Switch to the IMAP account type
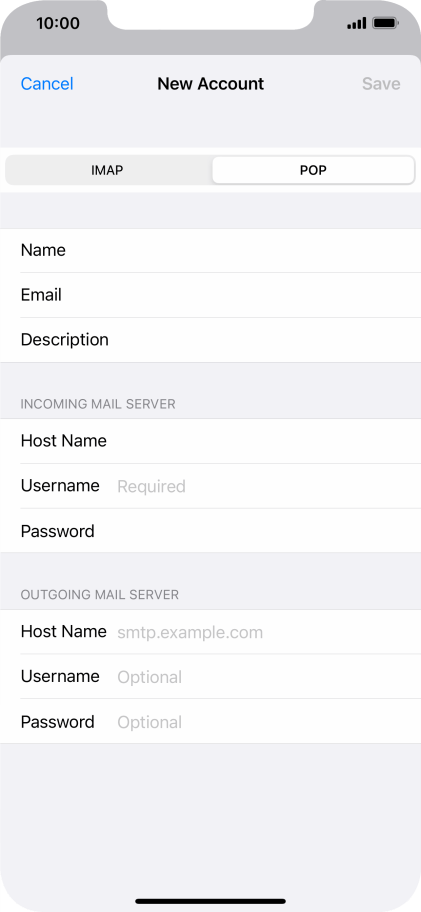Image resolution: width=421 pixels, height=912 pixels. (108, 170)
